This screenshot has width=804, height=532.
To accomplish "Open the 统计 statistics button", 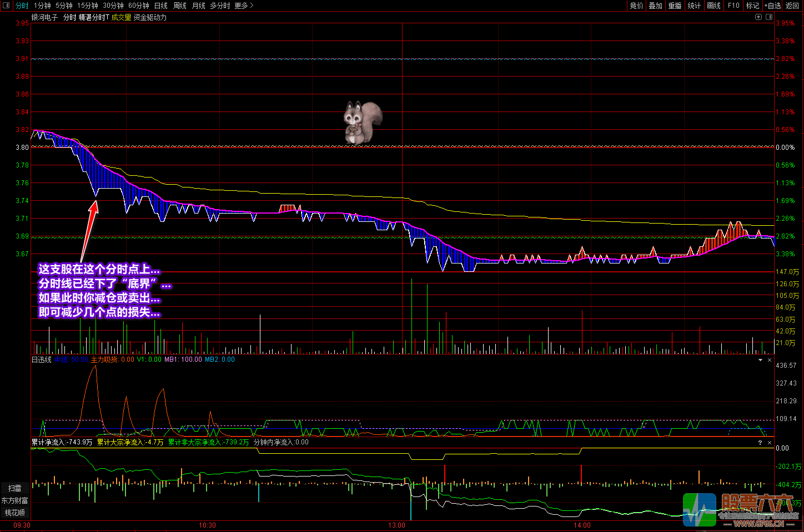I will point(695,6).
